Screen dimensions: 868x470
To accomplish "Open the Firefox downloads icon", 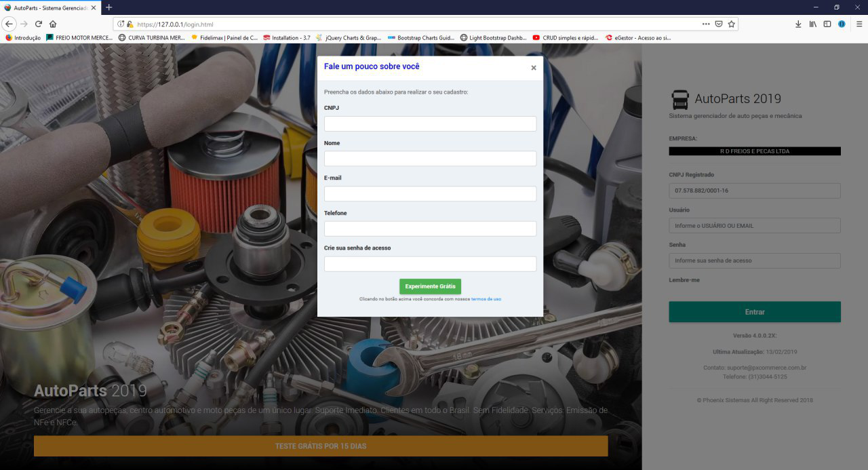I will point(798,24).
